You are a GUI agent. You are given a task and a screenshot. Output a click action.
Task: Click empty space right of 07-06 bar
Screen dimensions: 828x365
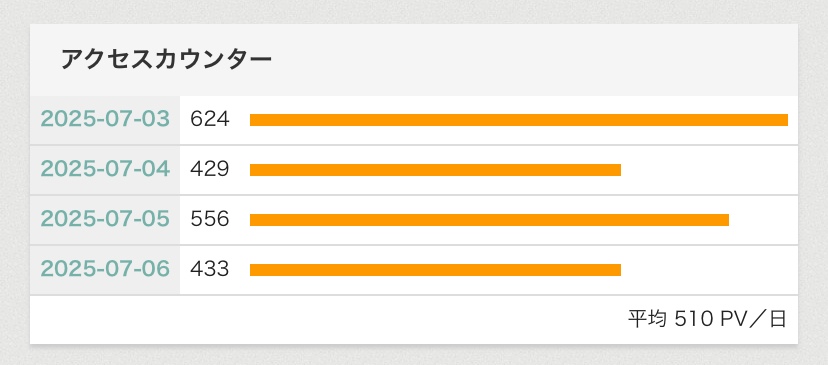pos(708,270)
